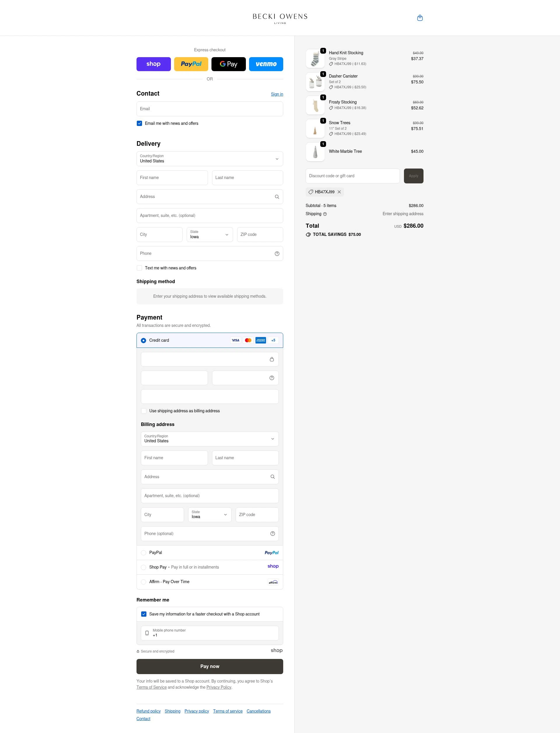
Task: Choose the shop purple express checkout button
Action: pyautogui.click(x=154, y=64)
